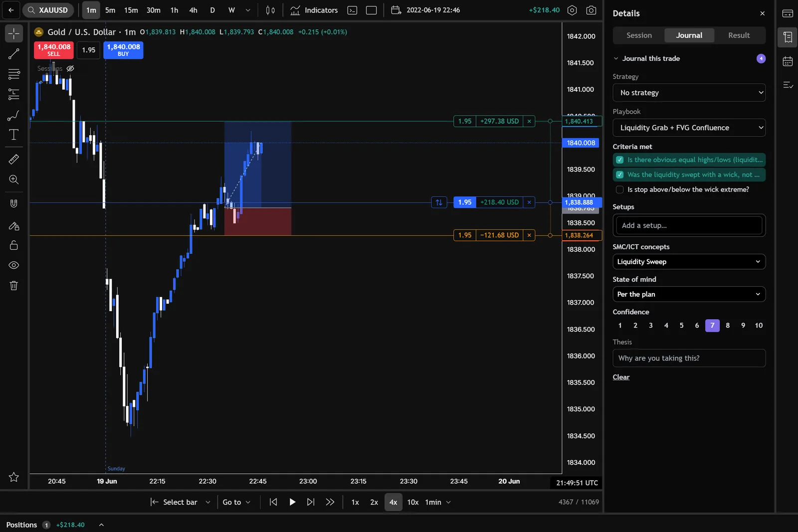Viewport: 798px width, 532px height.
Task: Select the trend line drawing tool
Action: pos(14,54)
